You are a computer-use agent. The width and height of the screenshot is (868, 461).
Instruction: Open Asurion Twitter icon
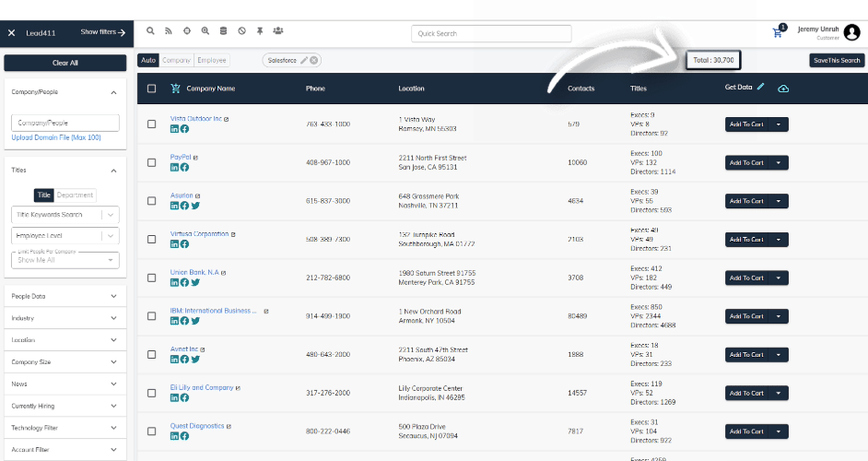[x=195, y=206]
